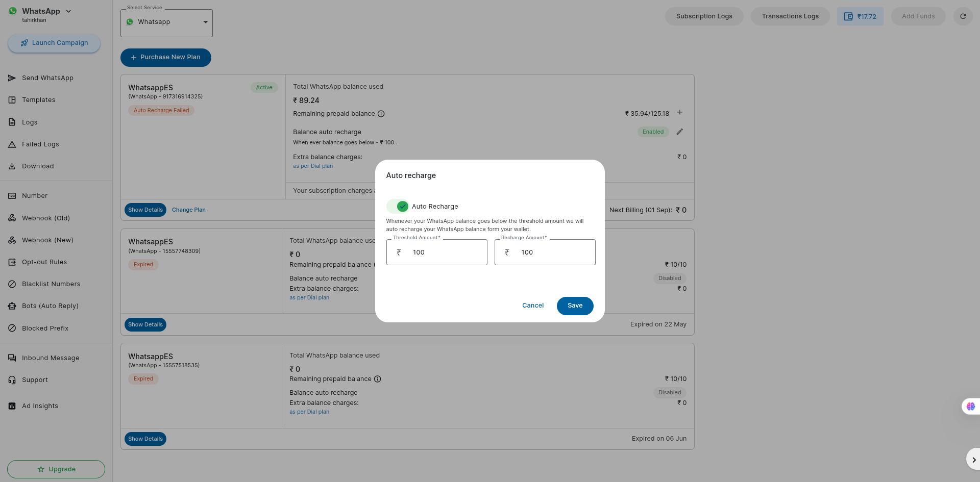This screenshot has height=482, width=980.
Task: Click Launch Campaign button
Action: coord(54,43)
